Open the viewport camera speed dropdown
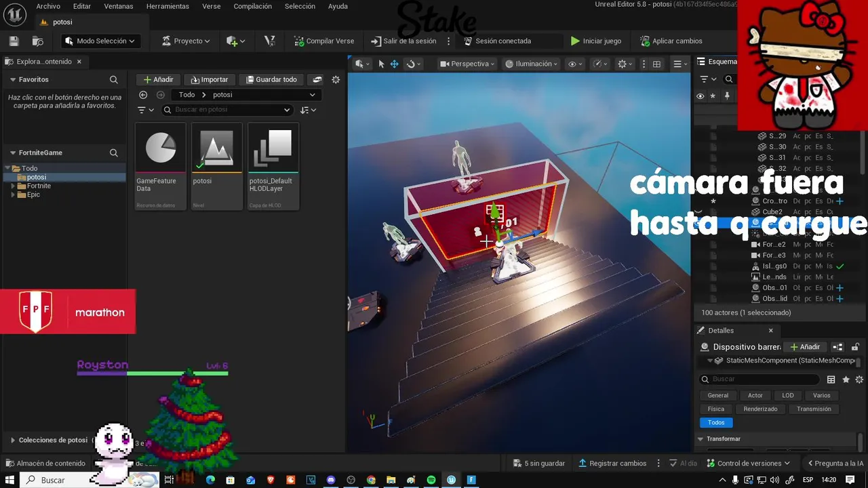This screenshot has height=488, width=868. tap(600, 64)
